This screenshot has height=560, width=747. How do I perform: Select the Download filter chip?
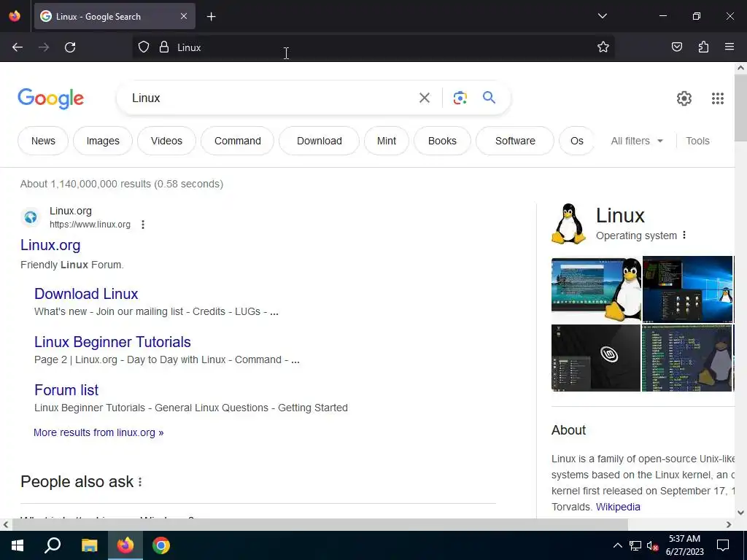[x=320, y=141]
